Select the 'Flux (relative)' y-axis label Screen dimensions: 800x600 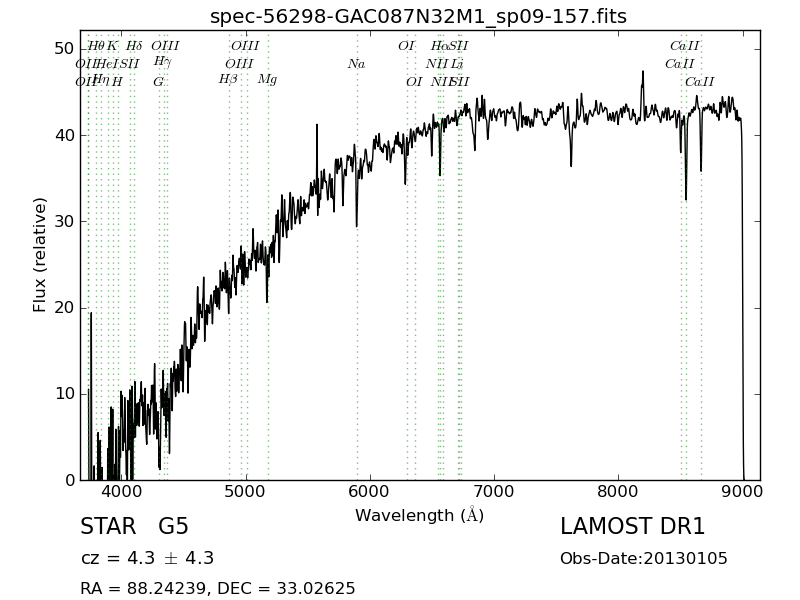point(39,255)
